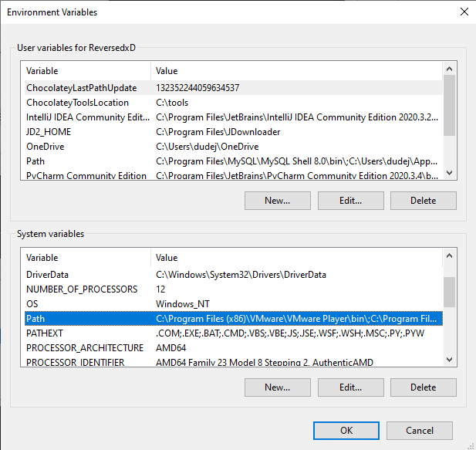Select the OS system variable
This screenshot has height=450, width=476.
click(x=233, y=303)
